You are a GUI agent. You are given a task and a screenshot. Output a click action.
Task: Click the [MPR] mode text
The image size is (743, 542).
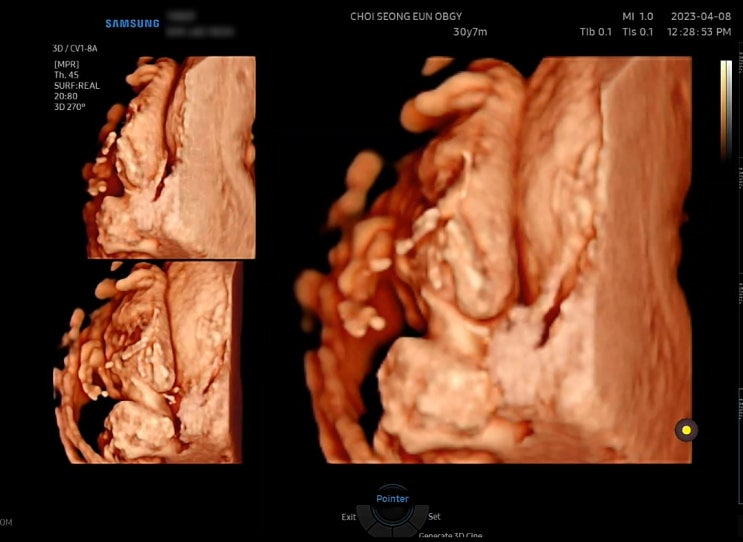tap(67, 64)
